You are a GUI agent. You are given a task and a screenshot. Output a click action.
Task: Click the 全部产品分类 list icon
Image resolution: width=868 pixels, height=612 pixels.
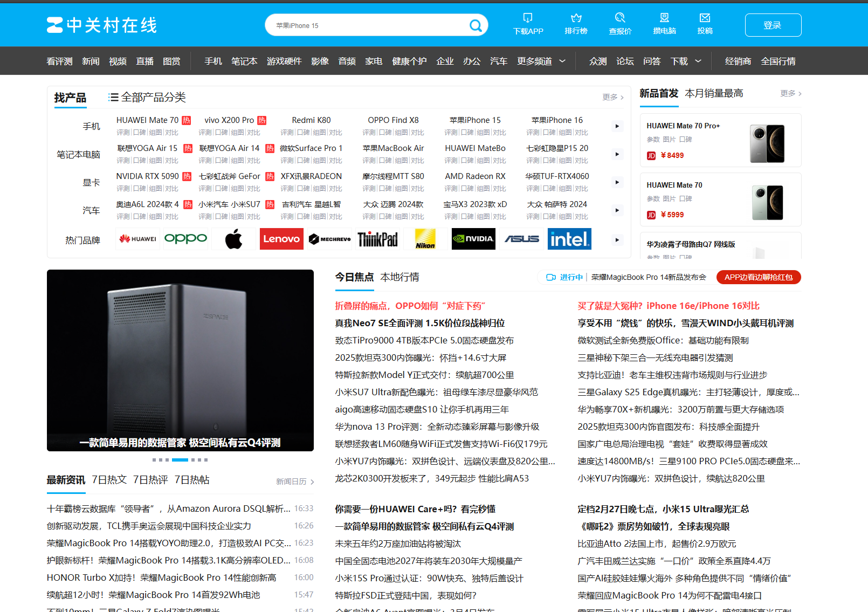click(113, 97)
